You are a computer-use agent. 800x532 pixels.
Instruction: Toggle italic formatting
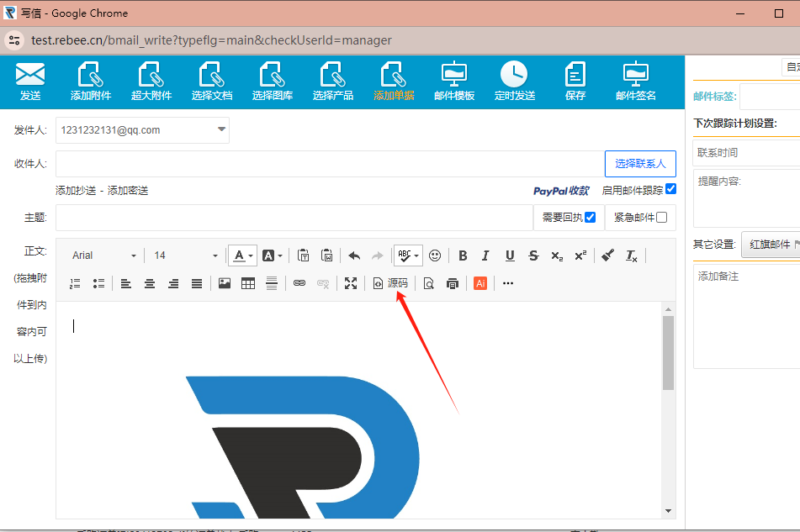[x=485, y=255]
